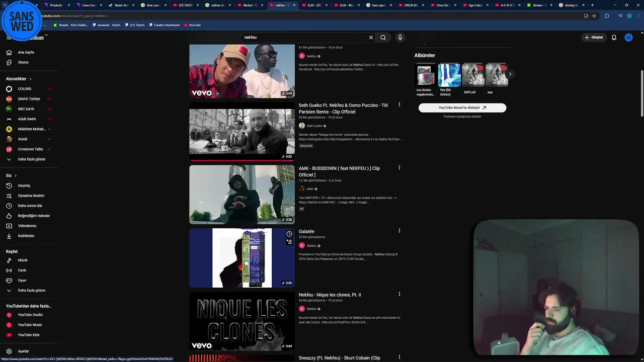Bookmark this page with the star icon
This screenshot has height=362, width=644.
point(594,16)
